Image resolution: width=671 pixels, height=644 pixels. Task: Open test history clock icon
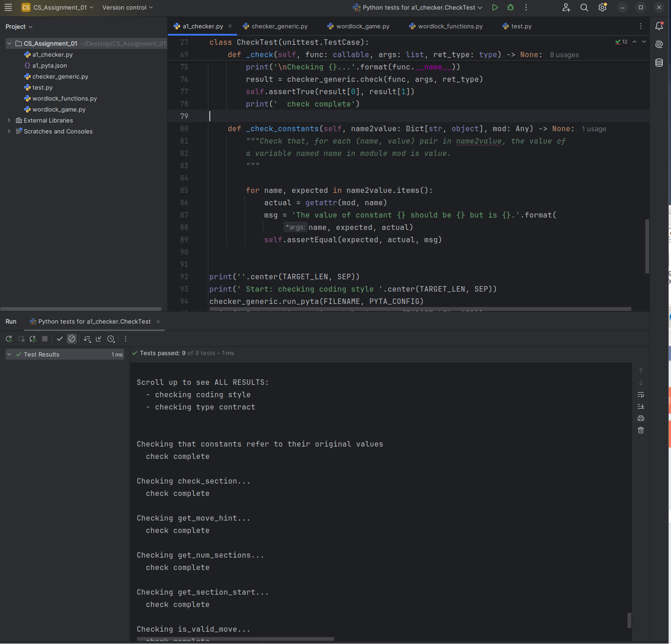coord(111,339)
